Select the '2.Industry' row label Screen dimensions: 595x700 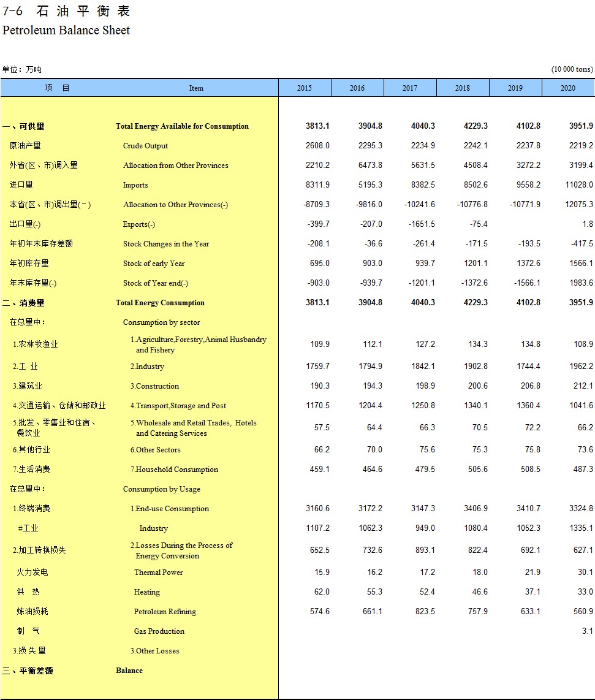147,367
